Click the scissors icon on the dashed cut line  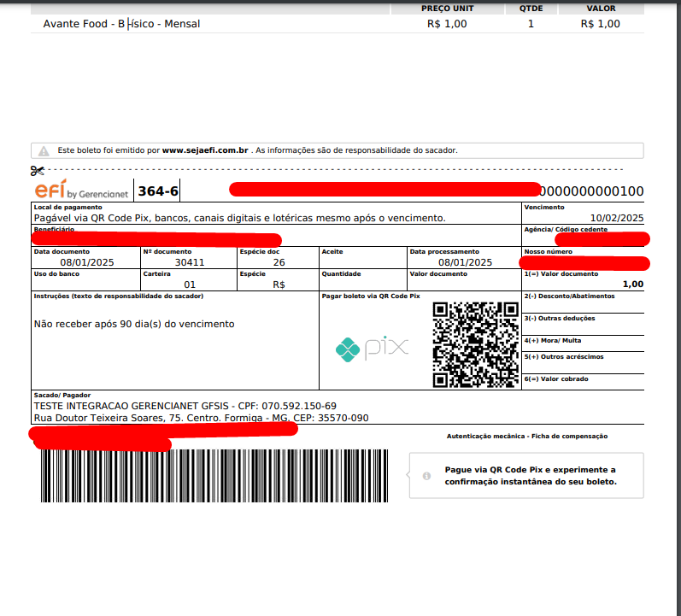tap(37, 171)
